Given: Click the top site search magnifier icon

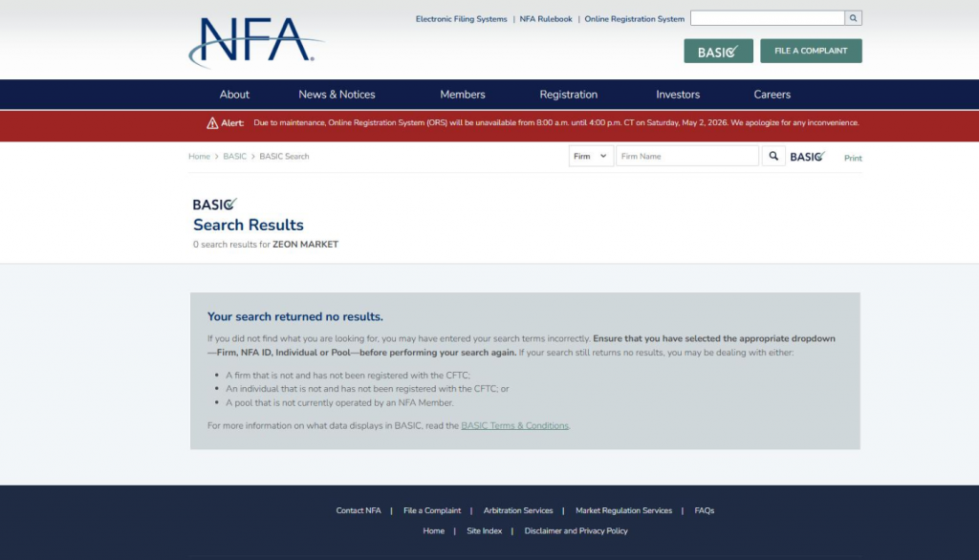Looking at the screenshot, I should click(853, 18).
